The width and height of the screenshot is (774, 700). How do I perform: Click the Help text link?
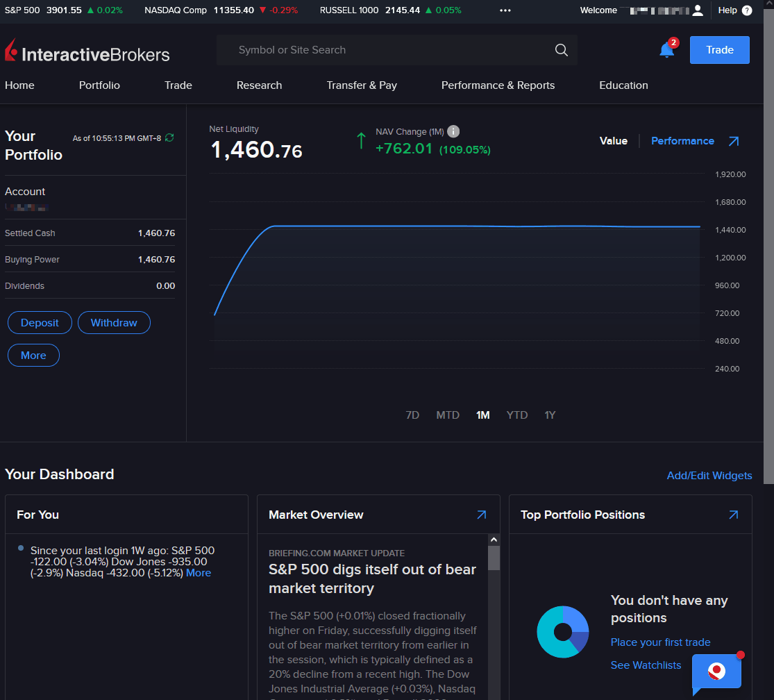coord(727,10)
